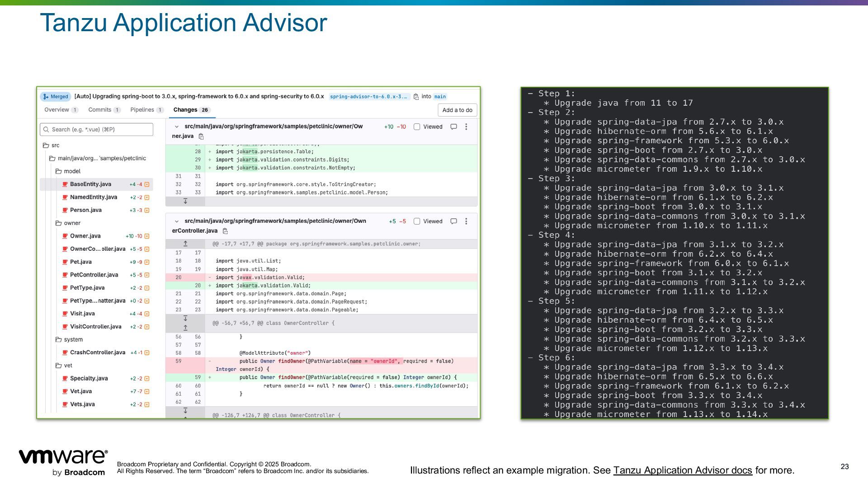Switch to the Pipelines tab
Screen dimensions: 868x488
point(142,110)
